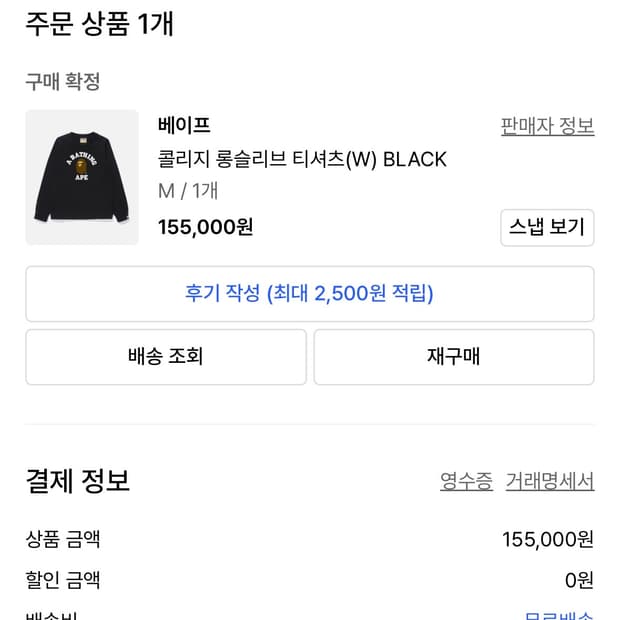The image size is (620, 620).
Task: Click the 주문 상품 1개 heading
Action: [99, 23]
